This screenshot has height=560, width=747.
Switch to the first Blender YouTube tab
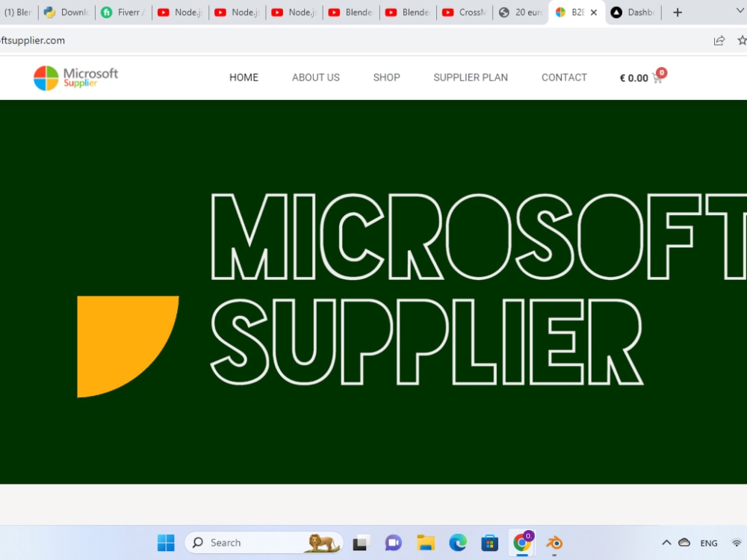350,13
